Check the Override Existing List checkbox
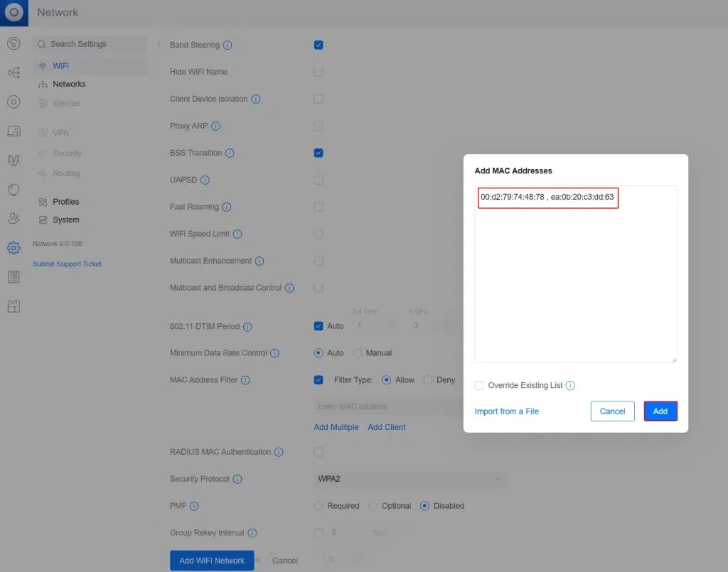The image size is (728, 572). click(x=479, y=386)
